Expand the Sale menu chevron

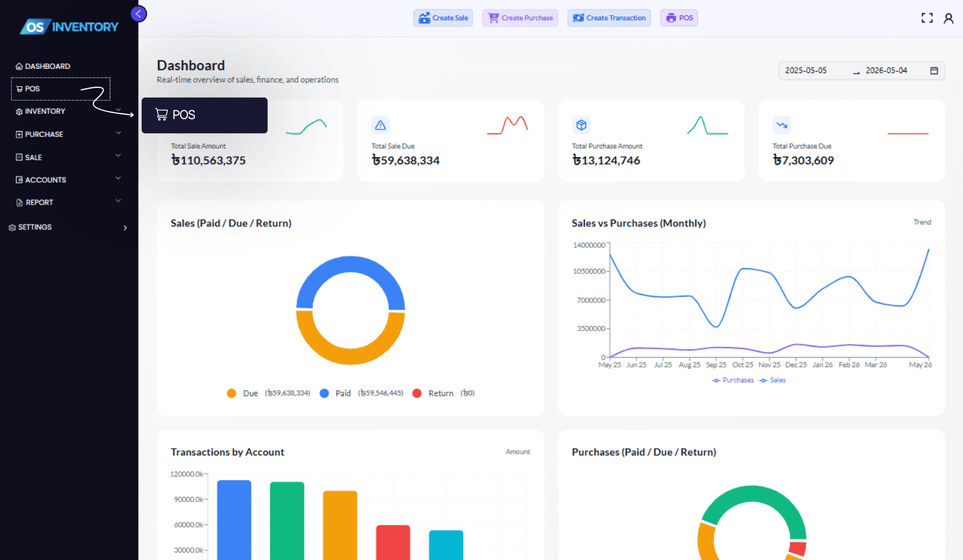(x=119, y=155)
